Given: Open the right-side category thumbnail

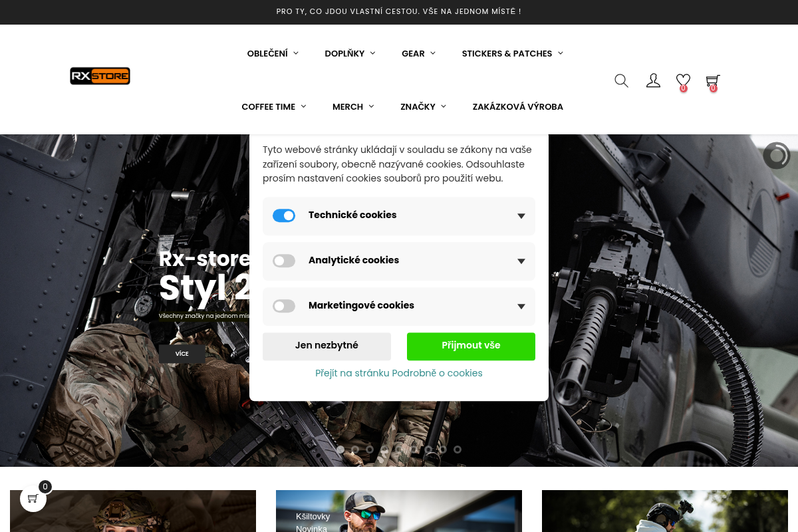Looking at the screenshot, I should (665, 511).
